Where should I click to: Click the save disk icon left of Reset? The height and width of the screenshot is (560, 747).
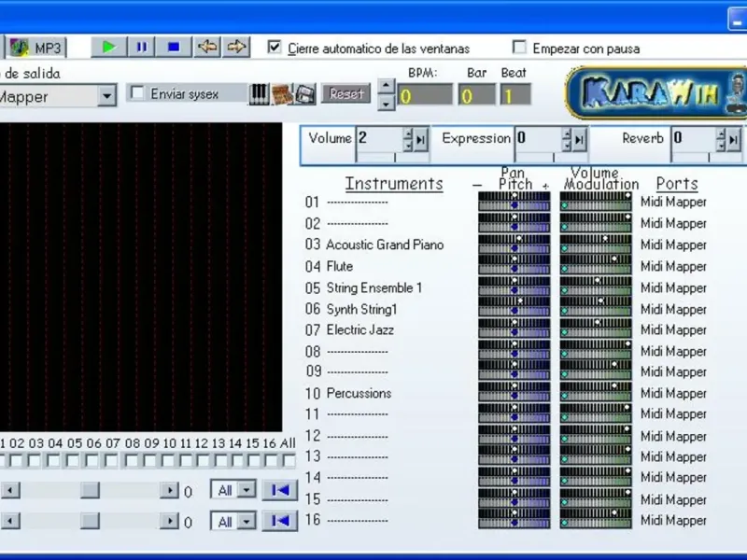304,94
